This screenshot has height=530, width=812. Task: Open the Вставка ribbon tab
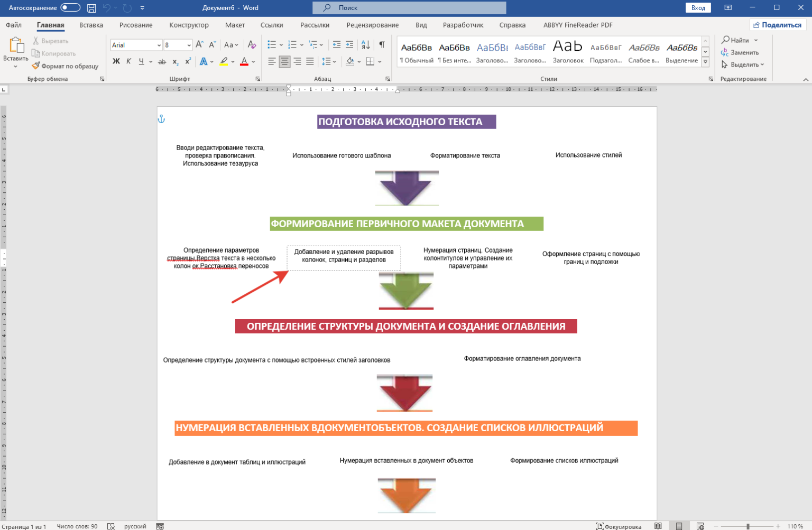coord(91,25)
